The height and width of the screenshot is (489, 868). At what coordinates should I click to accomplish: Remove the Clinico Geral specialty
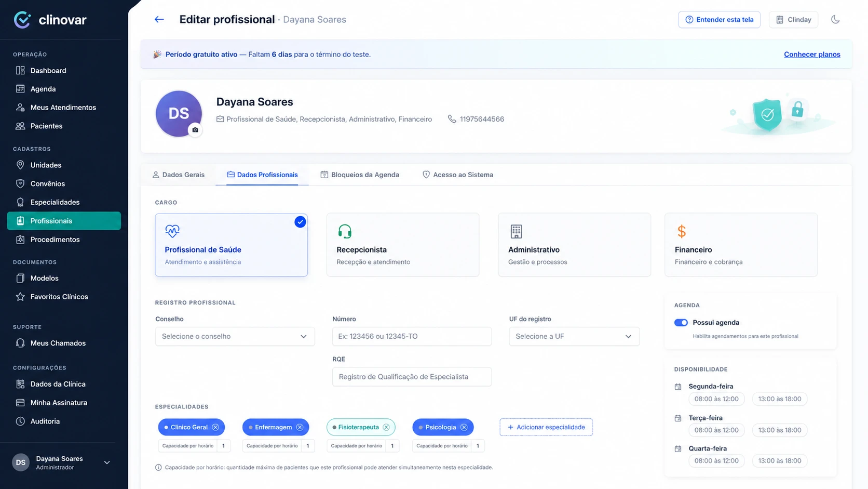coord(215,427)
